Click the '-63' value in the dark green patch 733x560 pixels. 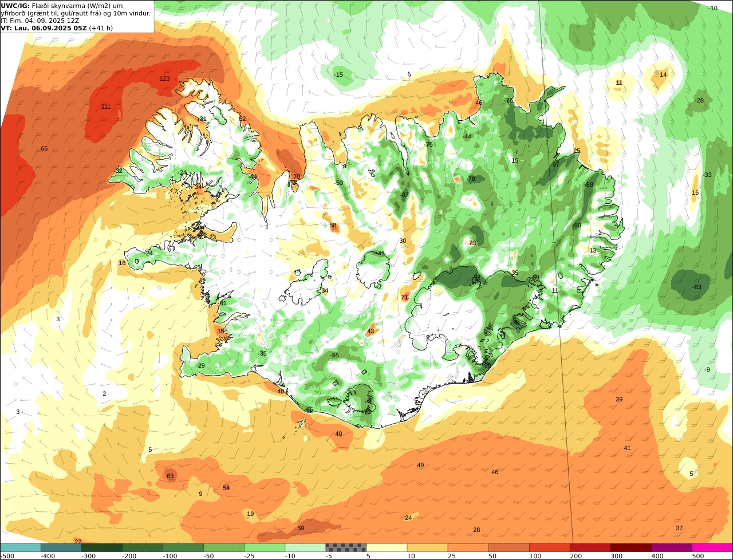coord(696,287)
